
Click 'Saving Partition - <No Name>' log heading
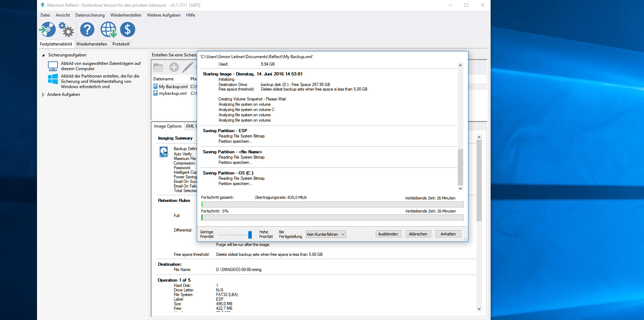(x=232, y=152)
